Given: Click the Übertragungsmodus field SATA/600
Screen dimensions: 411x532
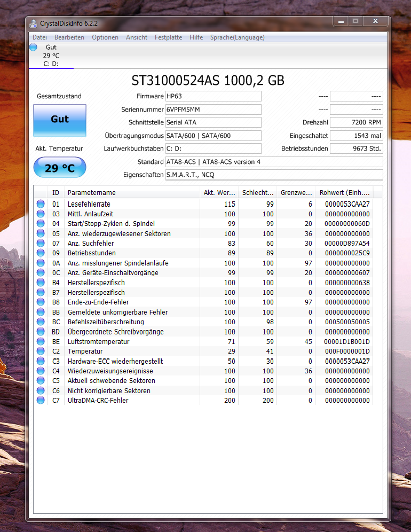Looking at the screenshot, I should pos(214,135).
